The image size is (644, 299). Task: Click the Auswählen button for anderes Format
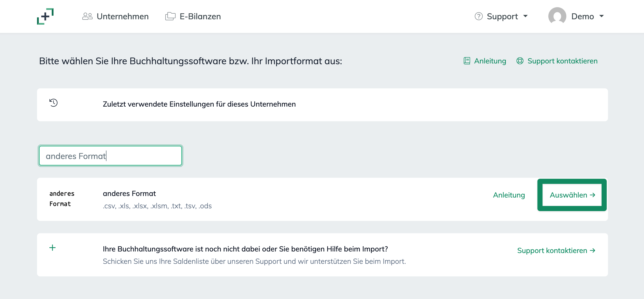point(572,195)
